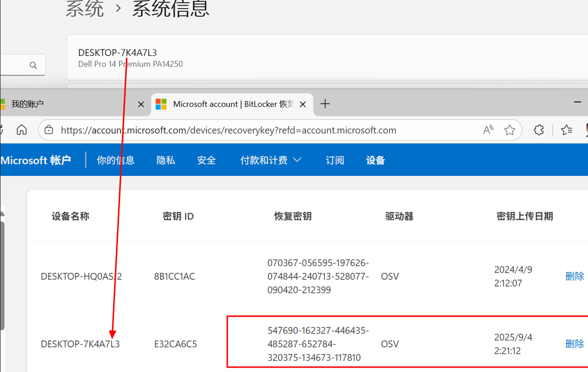Image resolution: width=588 pixels, height=372 pixels.
Task: Click the favorites star in the address bar
Action: [x=509, y=130]
